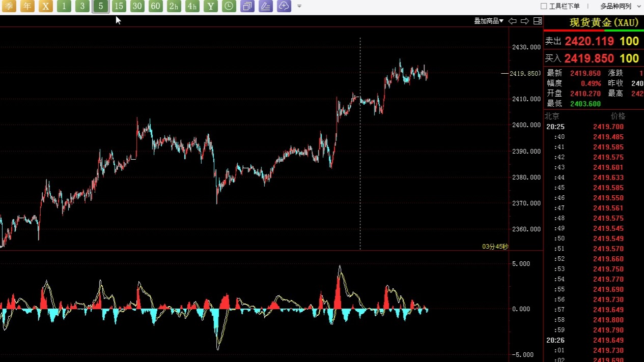This screenshot has height=362, width=644.
Task: Expand the 叠加商品 dropdown
Action: [488, 21]
